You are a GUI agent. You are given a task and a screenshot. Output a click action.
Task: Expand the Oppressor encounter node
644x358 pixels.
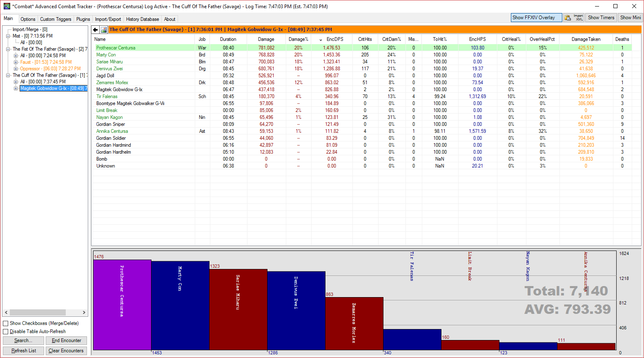point(16,69)
